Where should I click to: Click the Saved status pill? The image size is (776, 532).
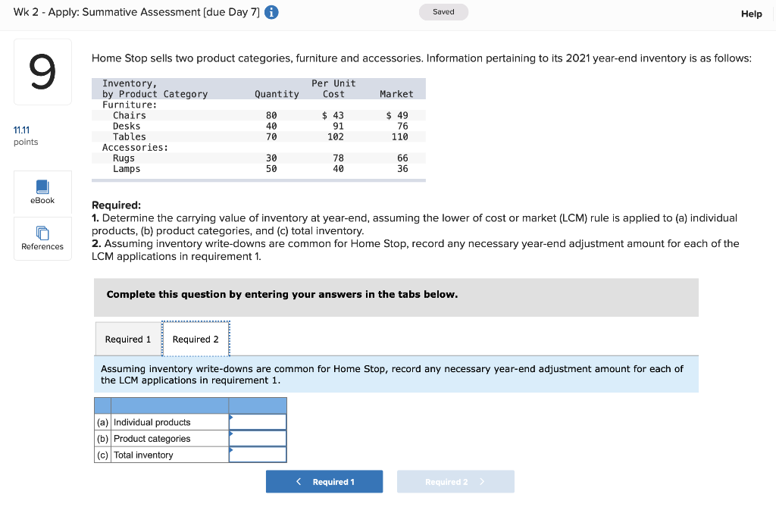coord(443,11)
